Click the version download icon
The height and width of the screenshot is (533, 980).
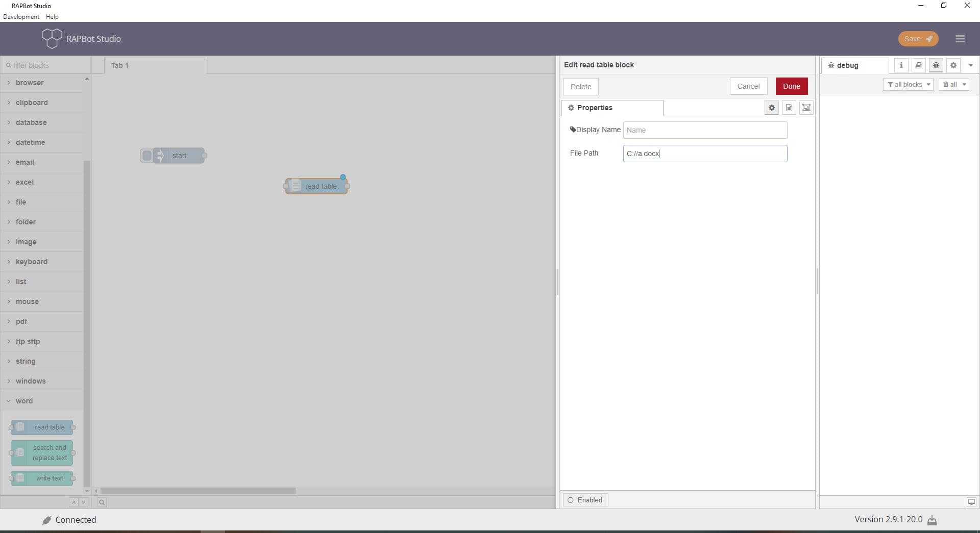point(932,520)
